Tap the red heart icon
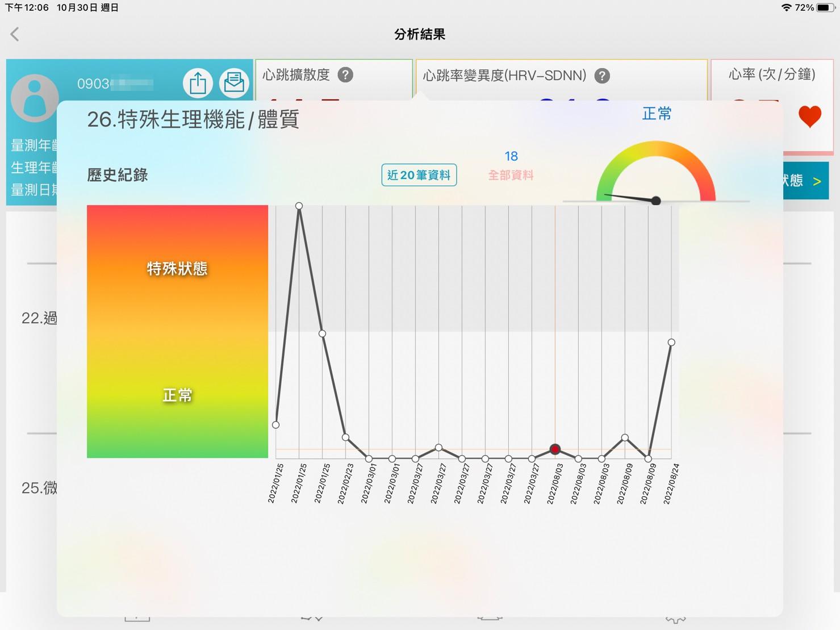The image size is (840, 630). click(809, 116)
